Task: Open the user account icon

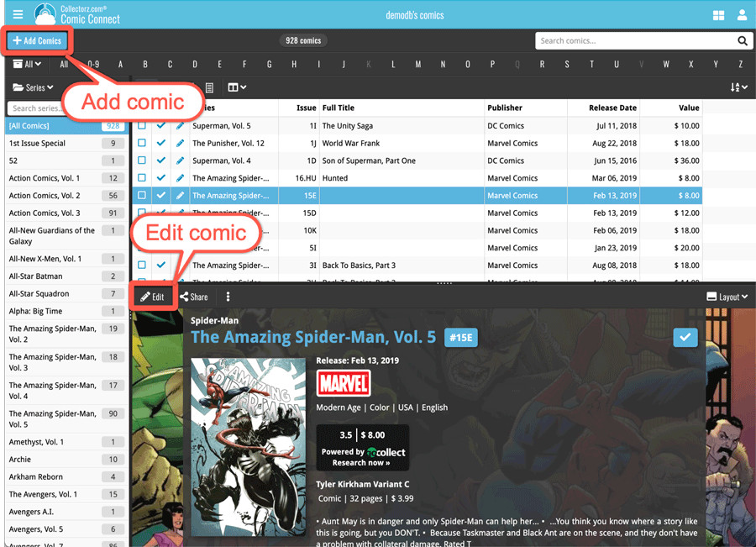Action: pyautogui.click(x=742, y=15)
